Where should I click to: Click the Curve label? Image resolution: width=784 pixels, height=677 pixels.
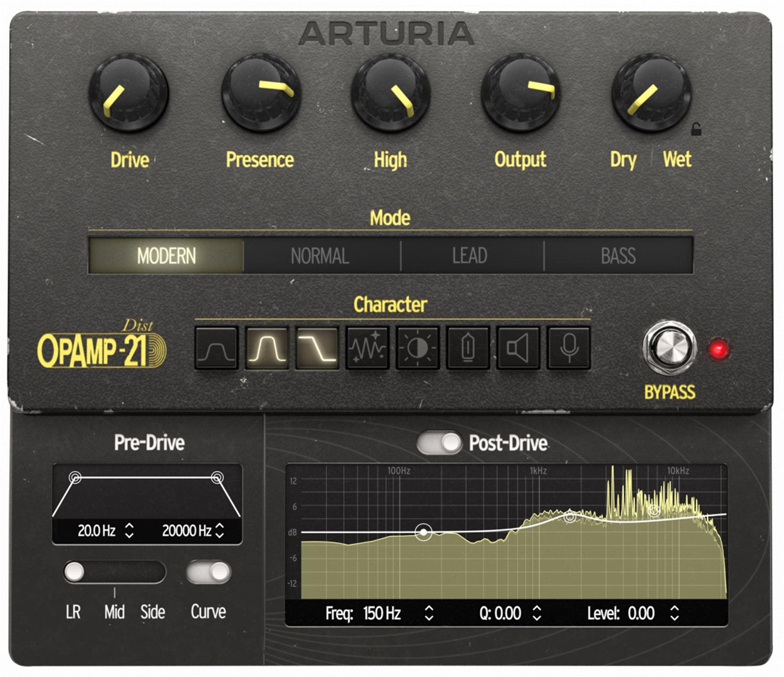[x=208, y=612]
